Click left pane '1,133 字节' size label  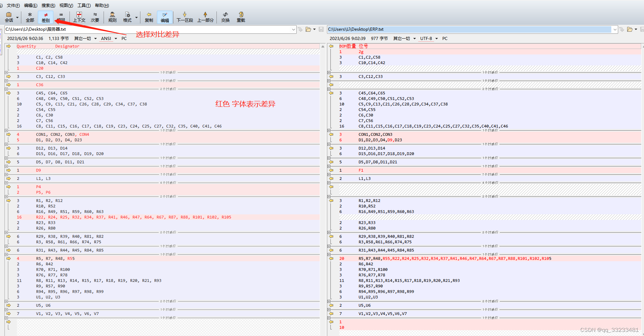coord(59,39)
